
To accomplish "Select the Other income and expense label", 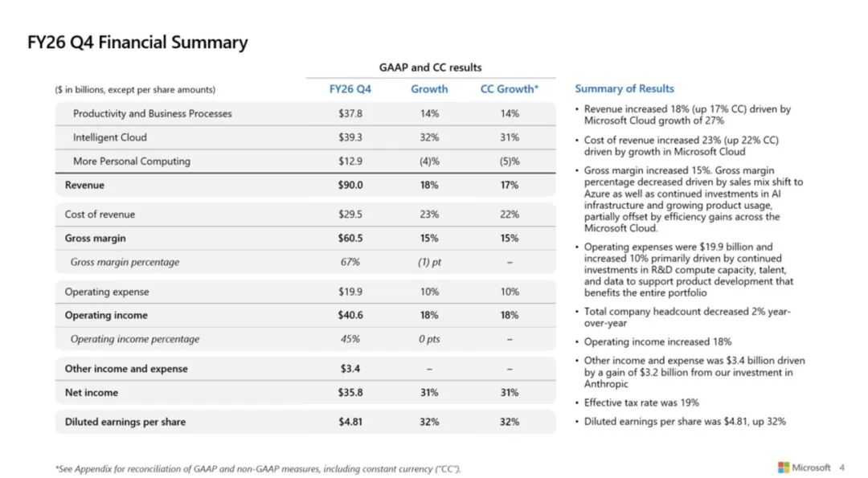I will (x=126, y=369).
